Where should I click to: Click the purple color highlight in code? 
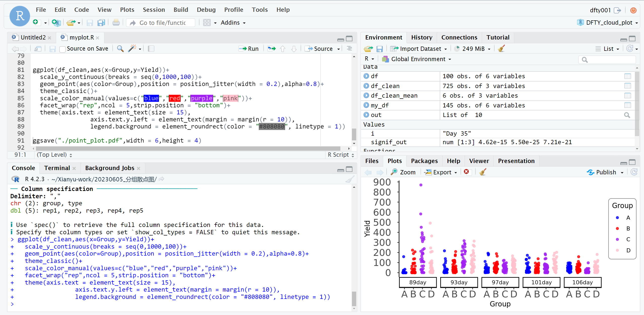point(202,98)
